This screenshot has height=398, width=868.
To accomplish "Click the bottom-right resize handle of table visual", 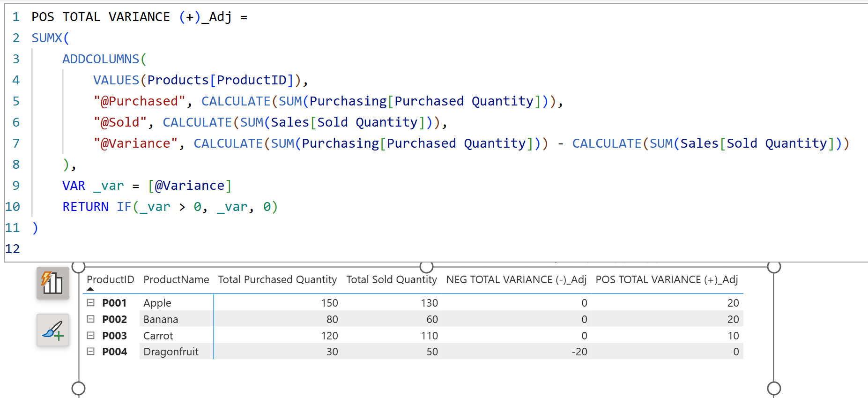I will (x=774, y=388).
